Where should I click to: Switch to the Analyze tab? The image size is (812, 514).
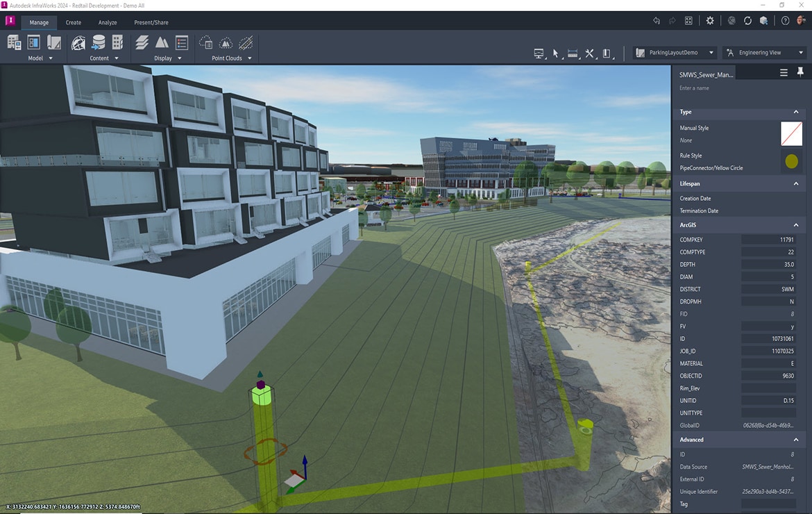[x=108, y=22]
